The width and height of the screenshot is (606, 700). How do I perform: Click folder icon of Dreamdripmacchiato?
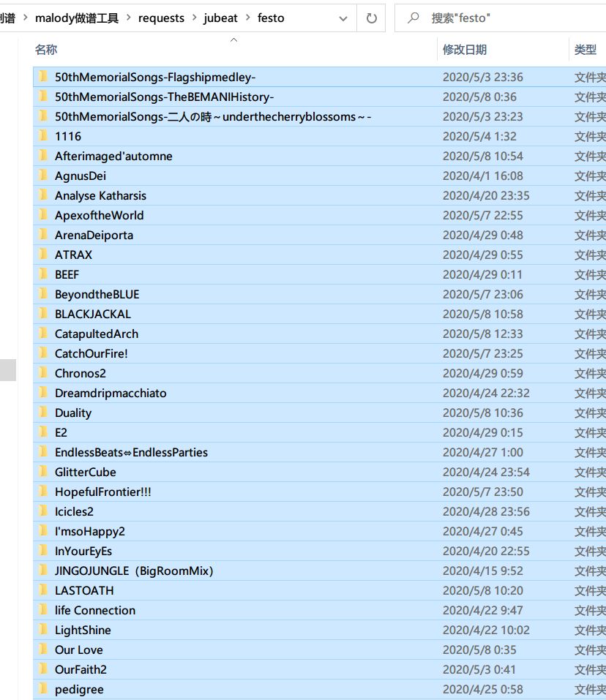(x=43, y=393)
